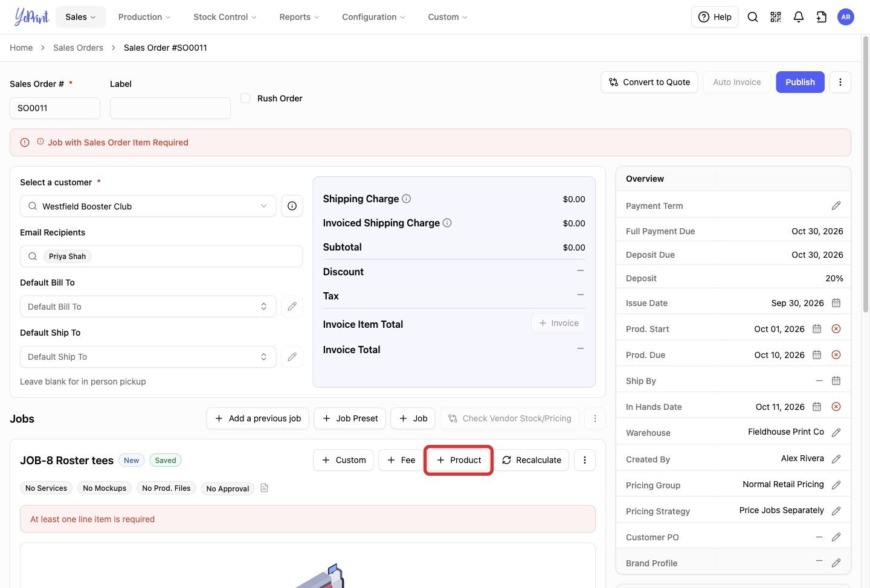Clear the Prod. Start date

(836, 329)
